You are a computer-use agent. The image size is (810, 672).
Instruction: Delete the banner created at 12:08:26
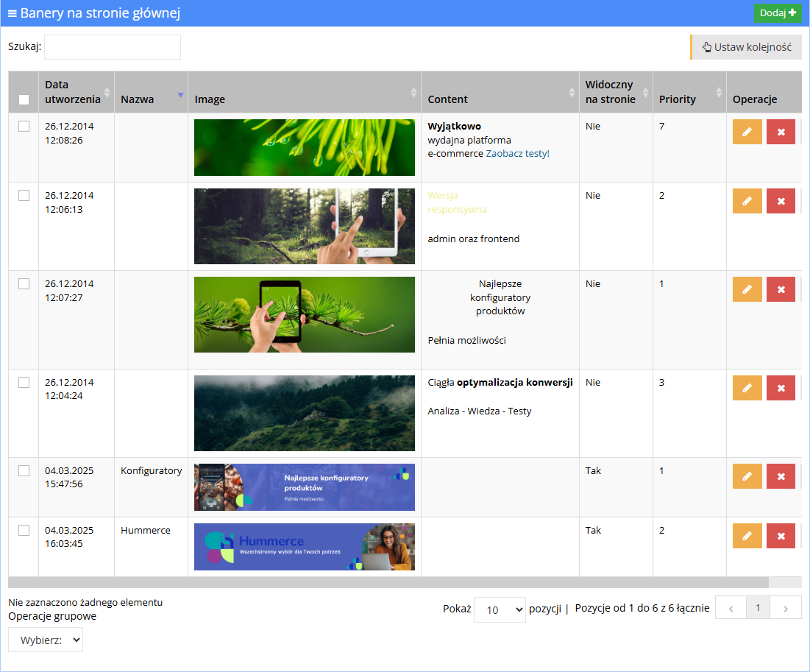pos(781,132)
